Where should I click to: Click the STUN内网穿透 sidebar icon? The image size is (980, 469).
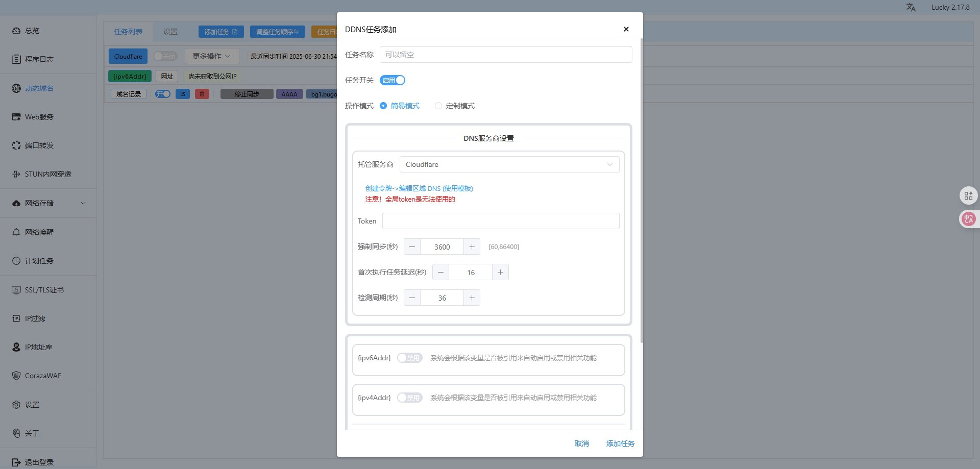pyautogui.click(x=16, y=174)
